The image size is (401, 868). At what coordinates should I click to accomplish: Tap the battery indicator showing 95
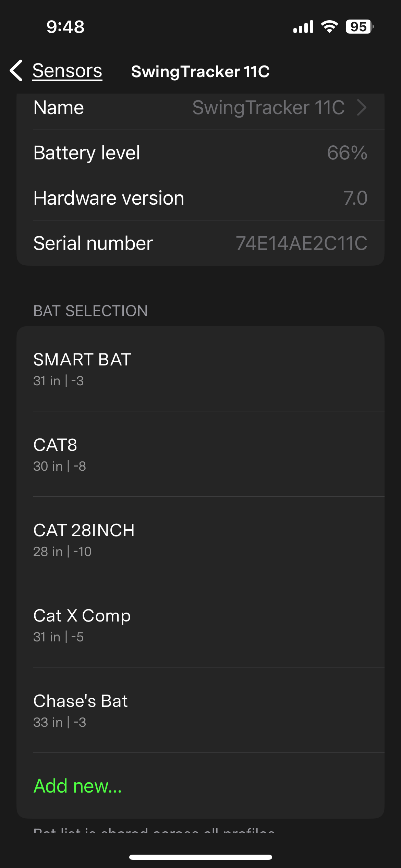(x=359, y=27)
